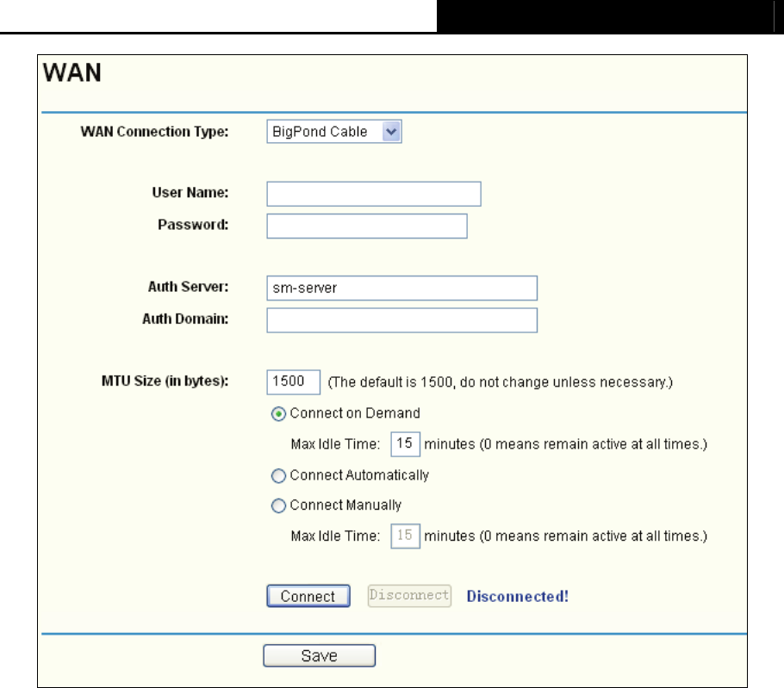The height and width of the screenshot is (688, 784).
Task: Click the User Name input field
Action: click(x=374, y=194)
